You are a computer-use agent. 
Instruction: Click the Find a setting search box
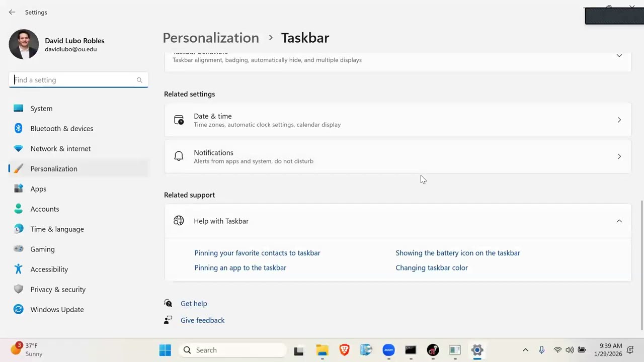(x=78, y=80)
